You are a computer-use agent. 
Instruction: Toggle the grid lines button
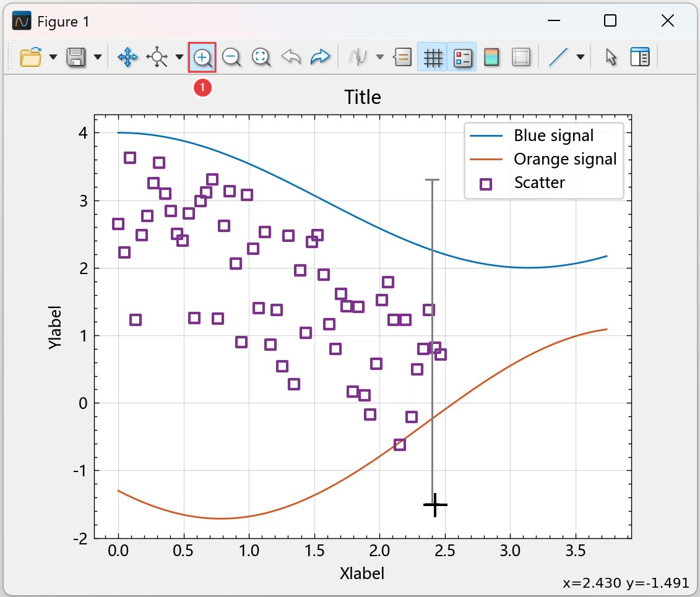tap(432, 58)
